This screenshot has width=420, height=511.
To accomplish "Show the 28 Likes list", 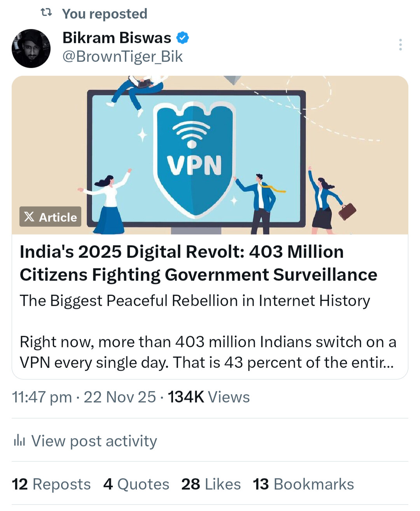I will pos(211,484).
